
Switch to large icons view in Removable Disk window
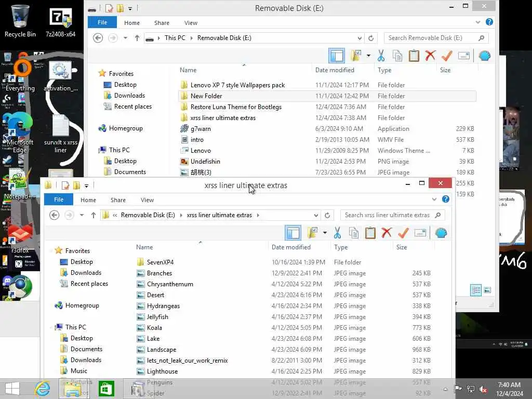[487, 290]
